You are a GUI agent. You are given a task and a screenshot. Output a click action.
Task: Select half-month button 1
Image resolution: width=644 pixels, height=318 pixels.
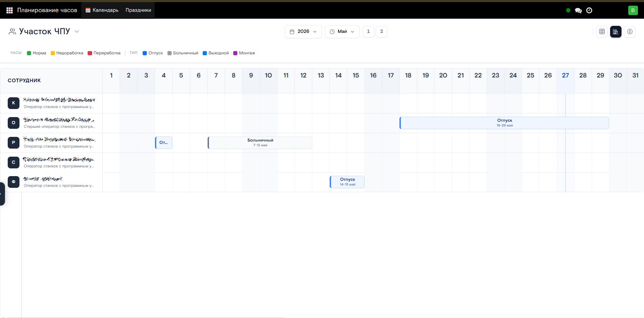pos(368,32)
